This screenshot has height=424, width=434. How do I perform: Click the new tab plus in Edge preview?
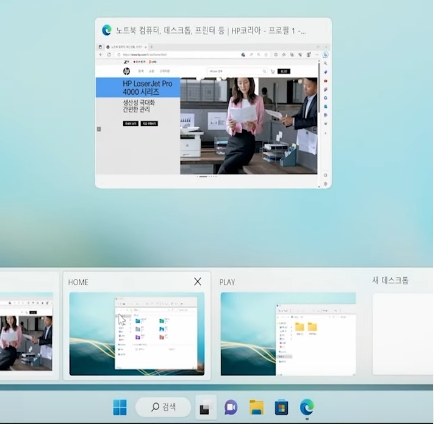151,47
